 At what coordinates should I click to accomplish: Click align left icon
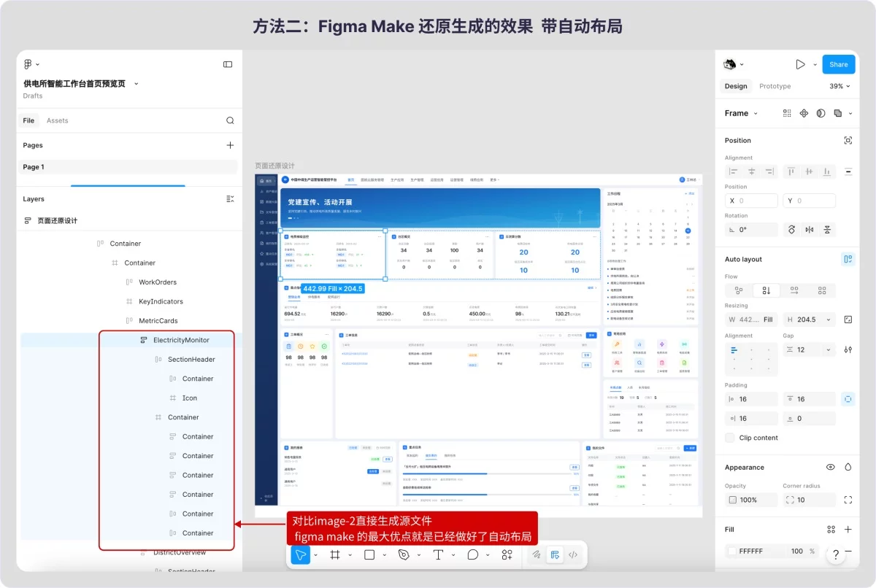click(733, 171)
